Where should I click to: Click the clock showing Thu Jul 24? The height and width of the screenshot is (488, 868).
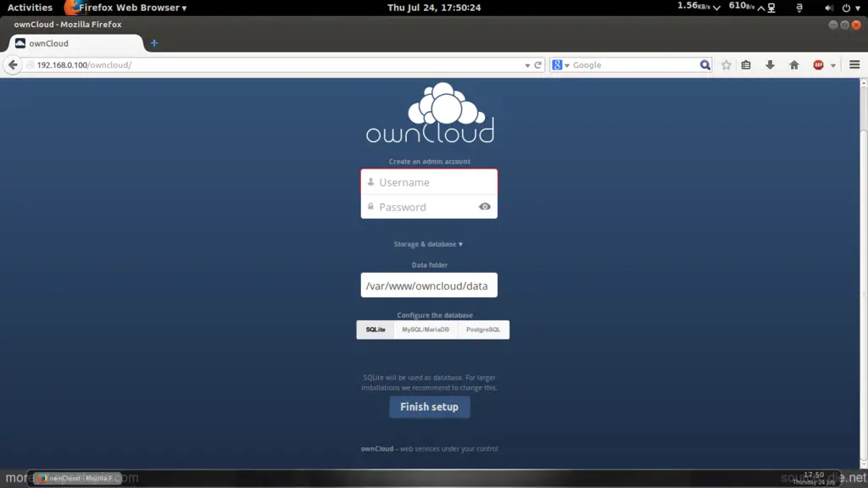(434, 8)
